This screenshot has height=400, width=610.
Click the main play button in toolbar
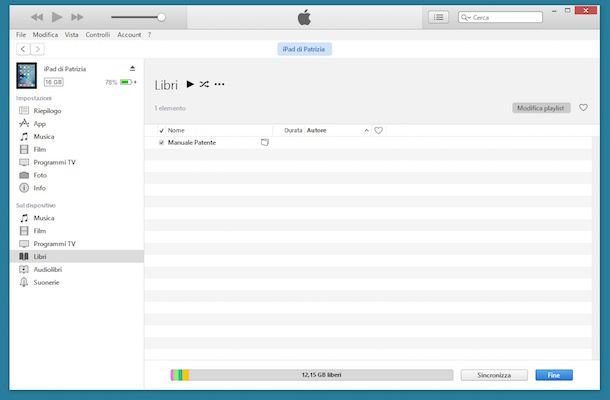pos(57,17)
